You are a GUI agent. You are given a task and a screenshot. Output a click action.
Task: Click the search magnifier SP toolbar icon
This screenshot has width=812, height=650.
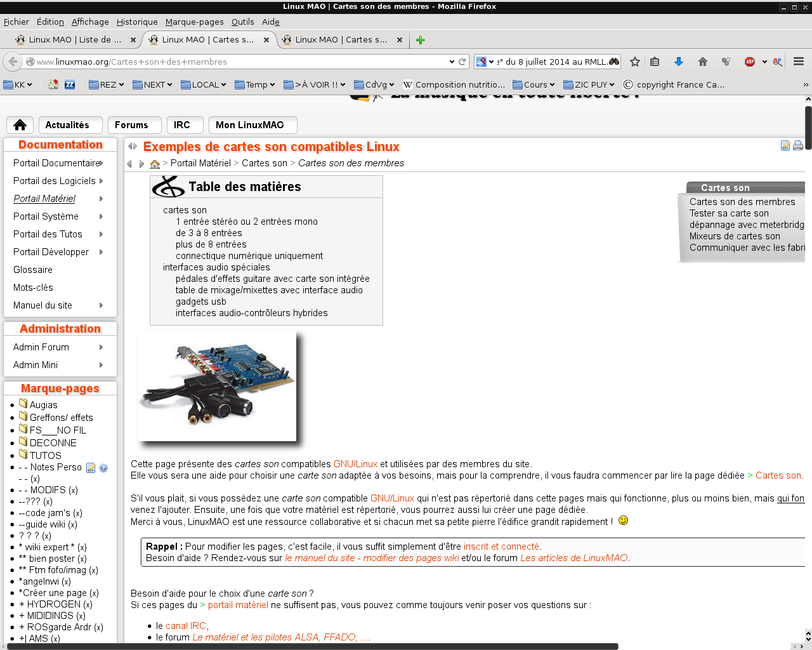(777, 62)
